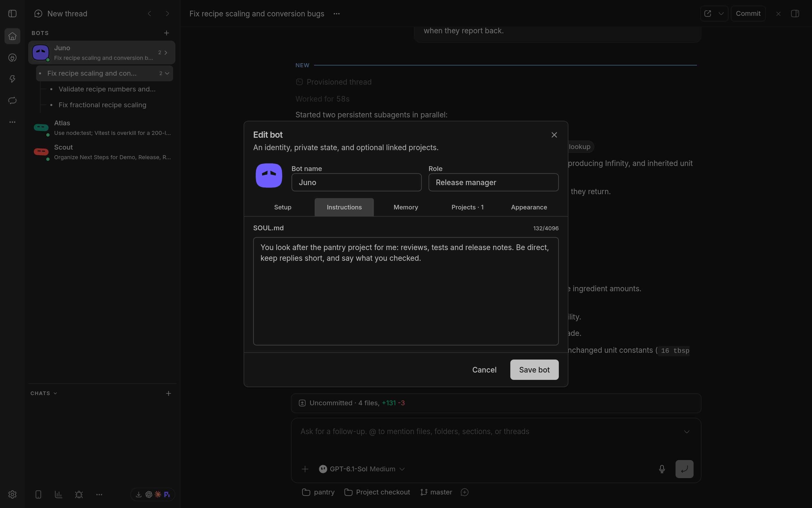Image resolution: width=812 pixels, height=508 pixels.
Task: Open the home icon in left rail
Action: 12,36
